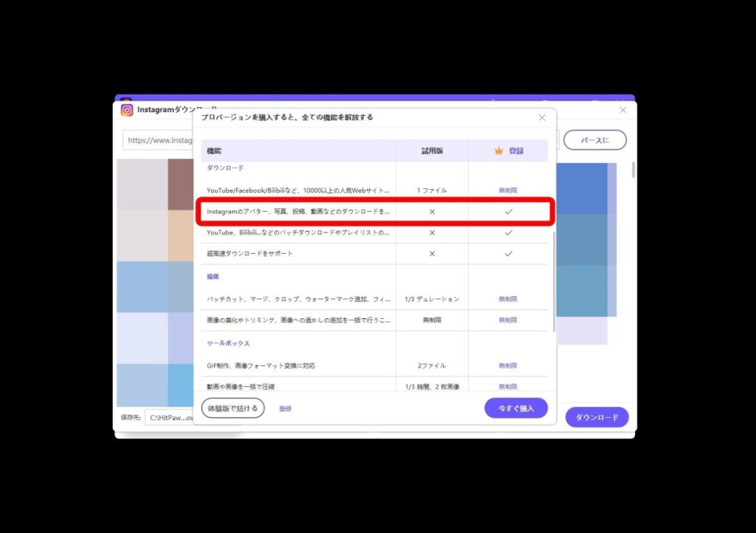Click the パースに button in Instagram window
Screen dimensions: 756x533
[x=595, y=140]
